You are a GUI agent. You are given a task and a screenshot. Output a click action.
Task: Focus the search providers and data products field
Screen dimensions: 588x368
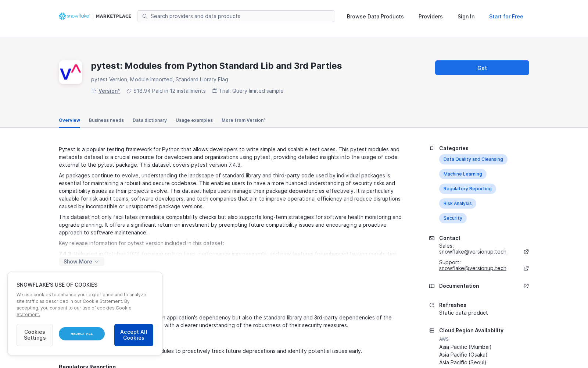(x=236, y=16)
